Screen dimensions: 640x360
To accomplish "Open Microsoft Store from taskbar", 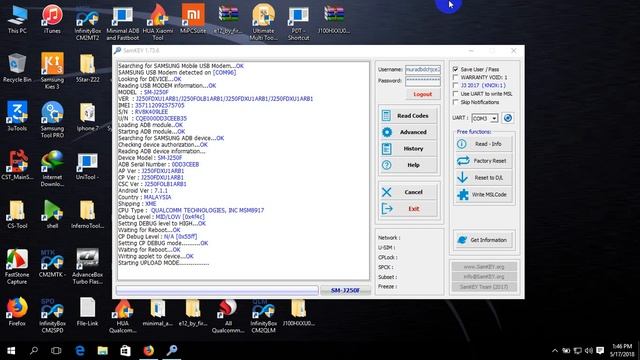I will click(125, 351).
